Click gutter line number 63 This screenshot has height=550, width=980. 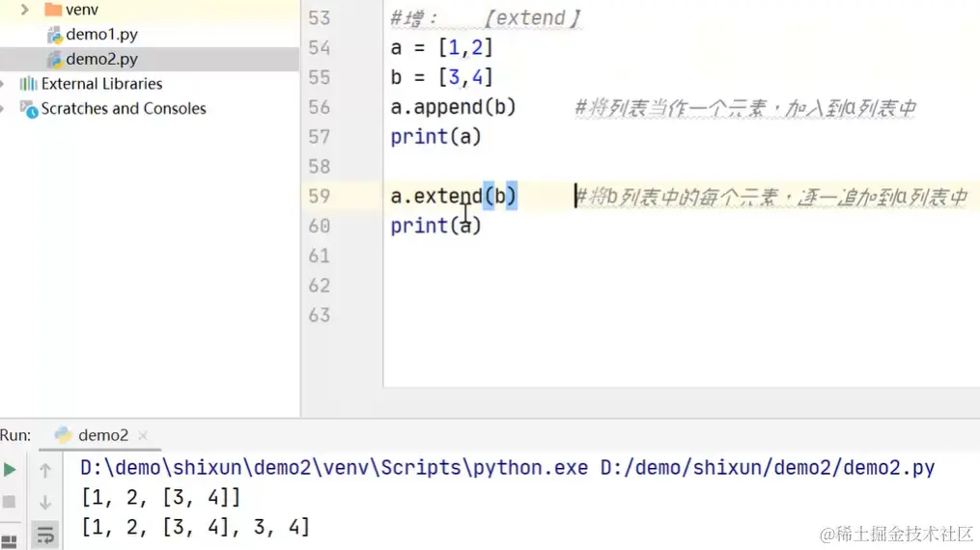319,316
